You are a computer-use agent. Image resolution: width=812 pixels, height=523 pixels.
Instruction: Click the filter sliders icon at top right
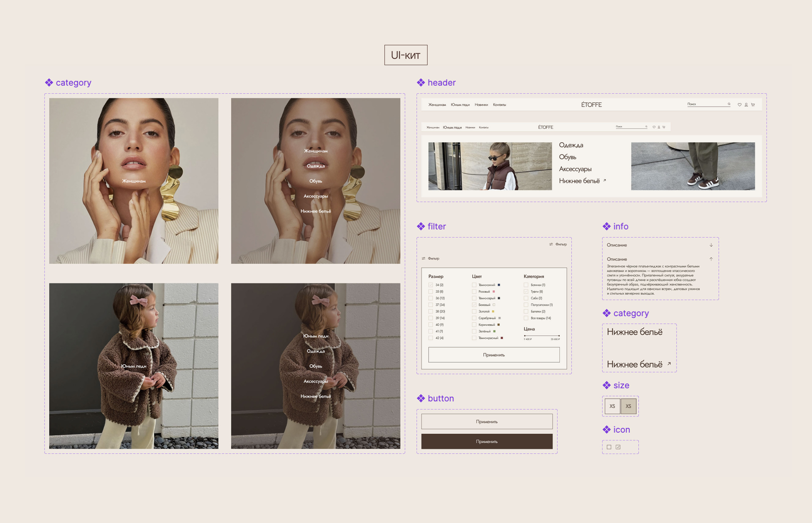[551, 244]
